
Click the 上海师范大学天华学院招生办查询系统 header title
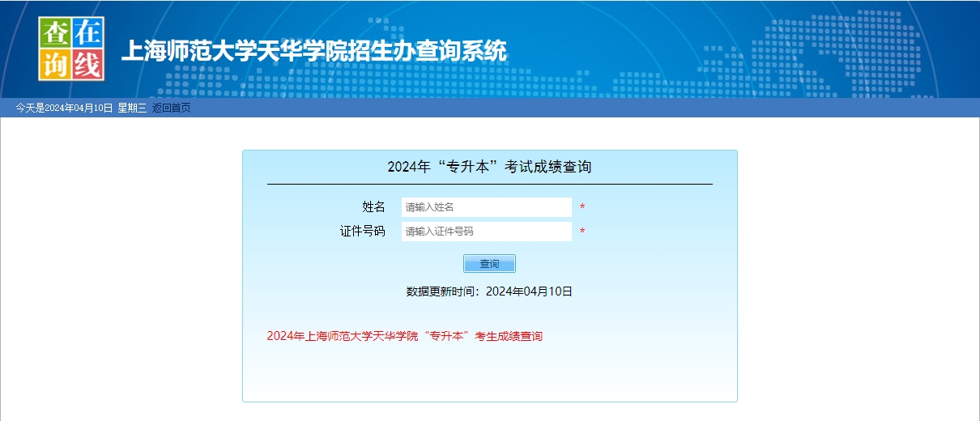(313, 52)
